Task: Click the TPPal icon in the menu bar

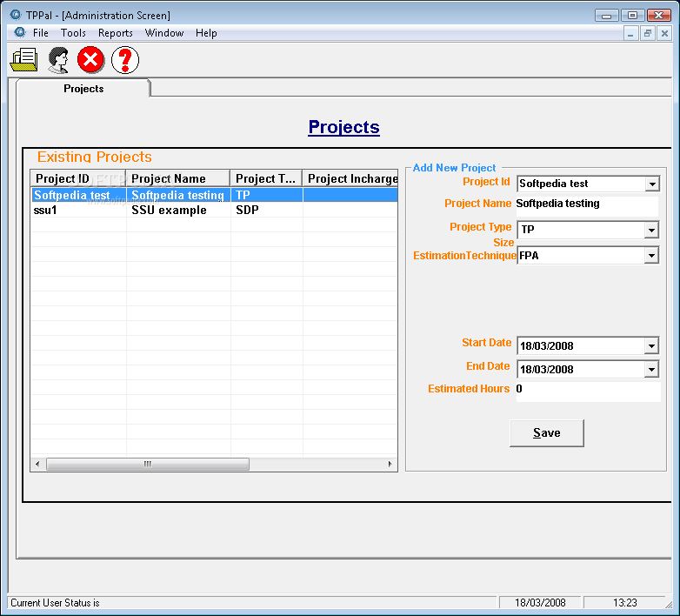Action: [19, 32]
